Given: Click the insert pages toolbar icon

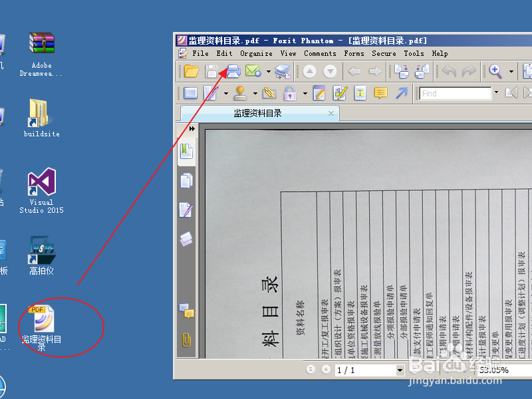Looking at the screenshot, I should 402,71.
